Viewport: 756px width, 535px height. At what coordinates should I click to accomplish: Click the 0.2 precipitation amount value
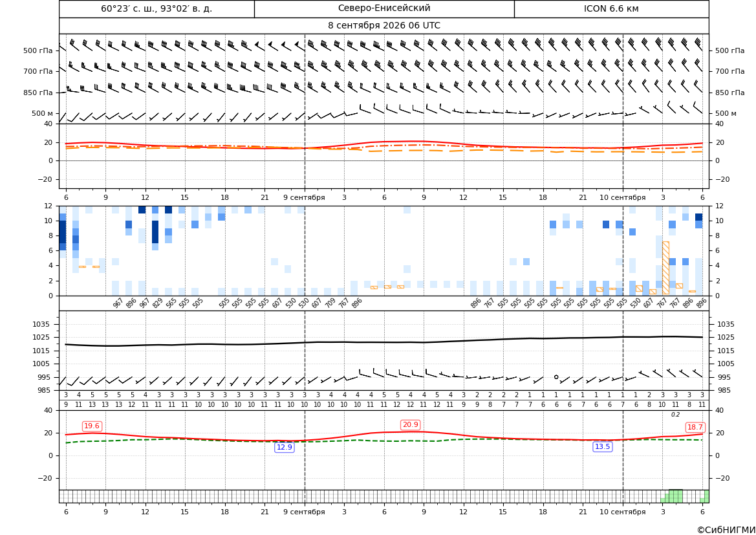point(675,415)
